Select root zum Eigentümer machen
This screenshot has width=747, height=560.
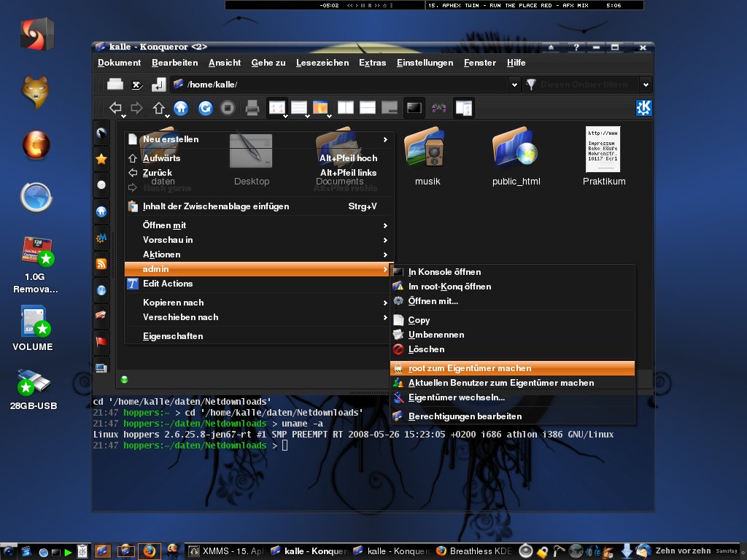[513, 368]
